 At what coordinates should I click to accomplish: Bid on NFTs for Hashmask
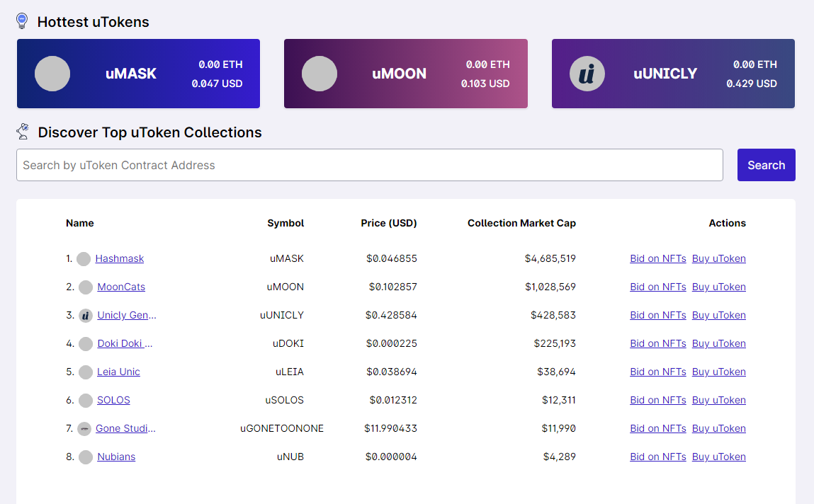tap(658, 258)
